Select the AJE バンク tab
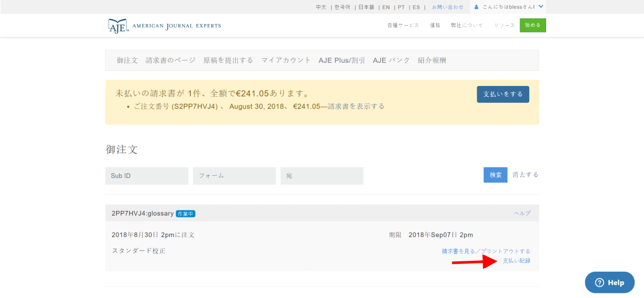Viewport: 644px width, 298px height. click(x=391, y=60)
